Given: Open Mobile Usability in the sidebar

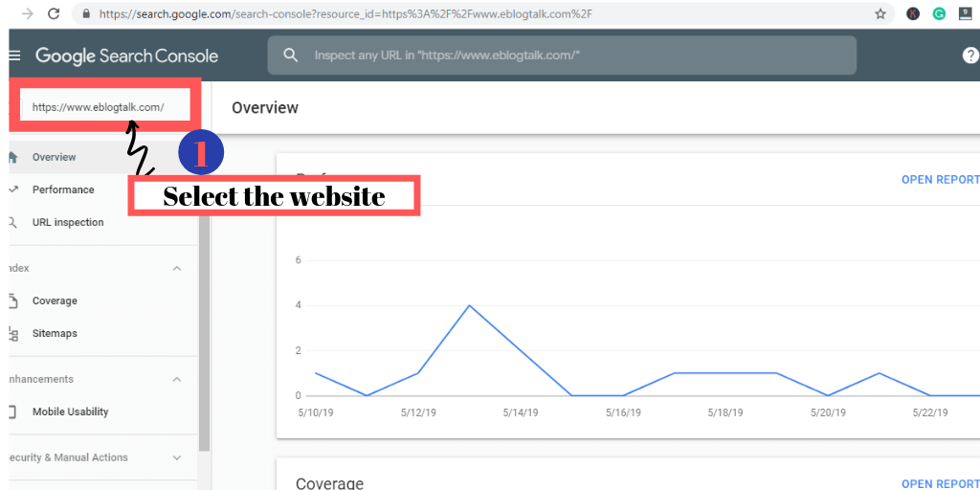Looking at the screenshot, I should point(70,412).
